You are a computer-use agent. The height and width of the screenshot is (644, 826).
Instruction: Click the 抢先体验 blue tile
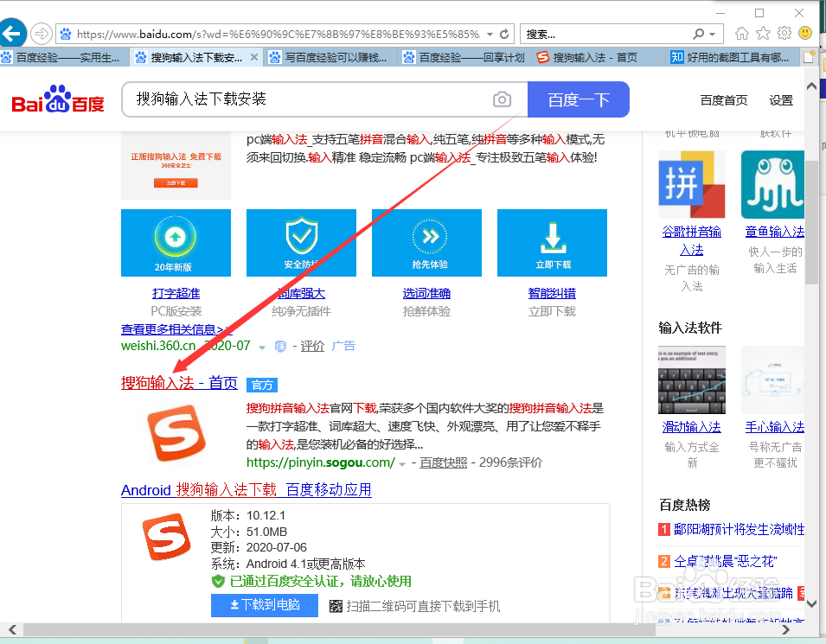pos(426,243)
